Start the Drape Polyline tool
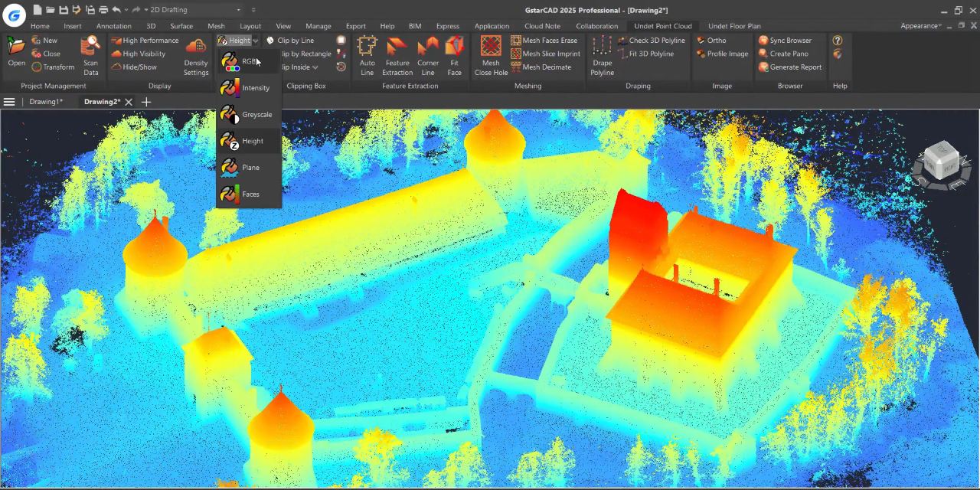 pyautogui.click(x=603, y=56)
